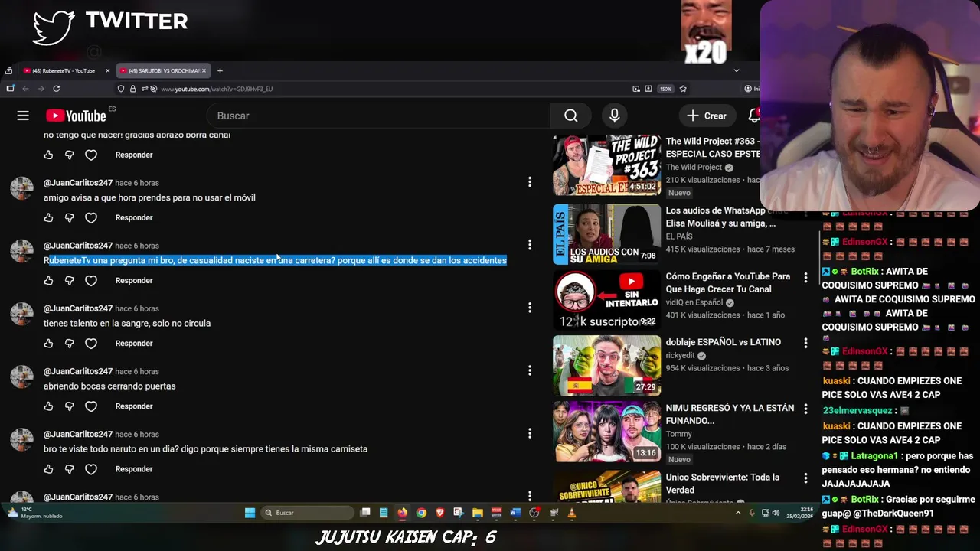Open a new browser tab
Screen dimensions: 980x551
click(220, 70)
